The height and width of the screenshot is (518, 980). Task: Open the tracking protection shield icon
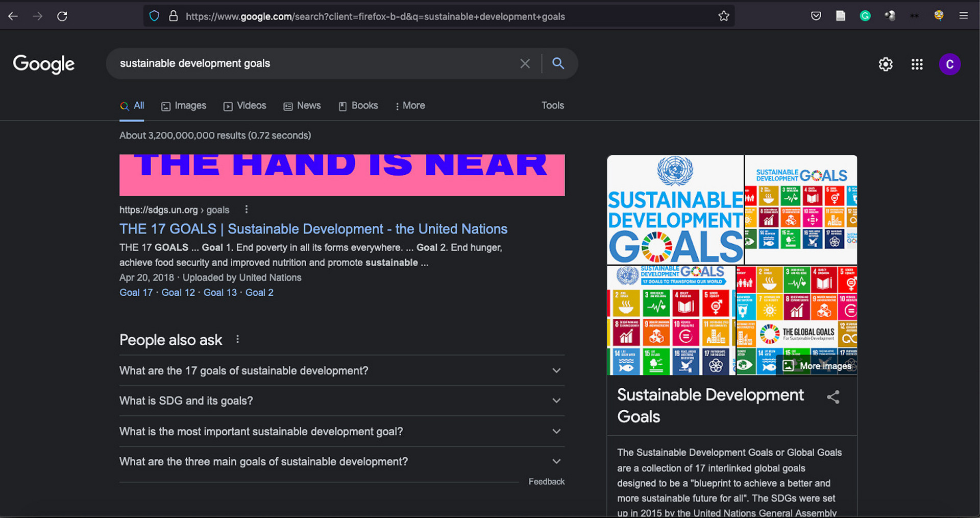(154, 16)
